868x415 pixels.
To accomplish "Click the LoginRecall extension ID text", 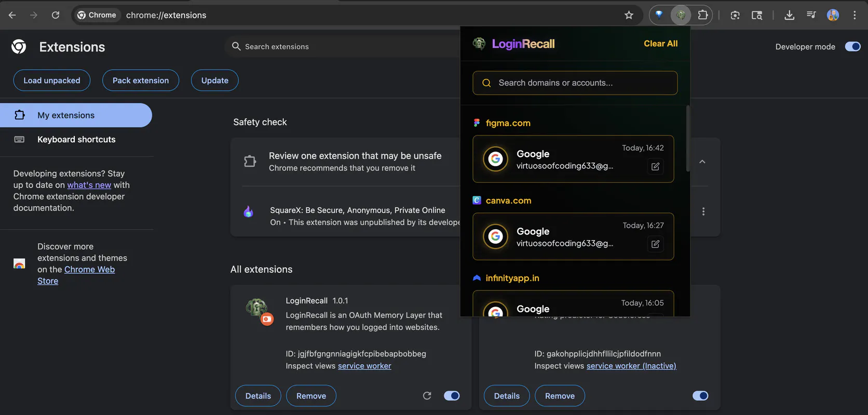I will 356,354.
